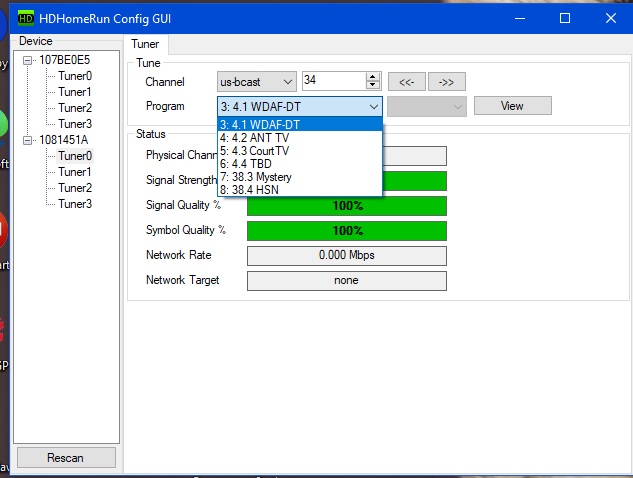Click the Signal Strength green bar

(414, 181)
